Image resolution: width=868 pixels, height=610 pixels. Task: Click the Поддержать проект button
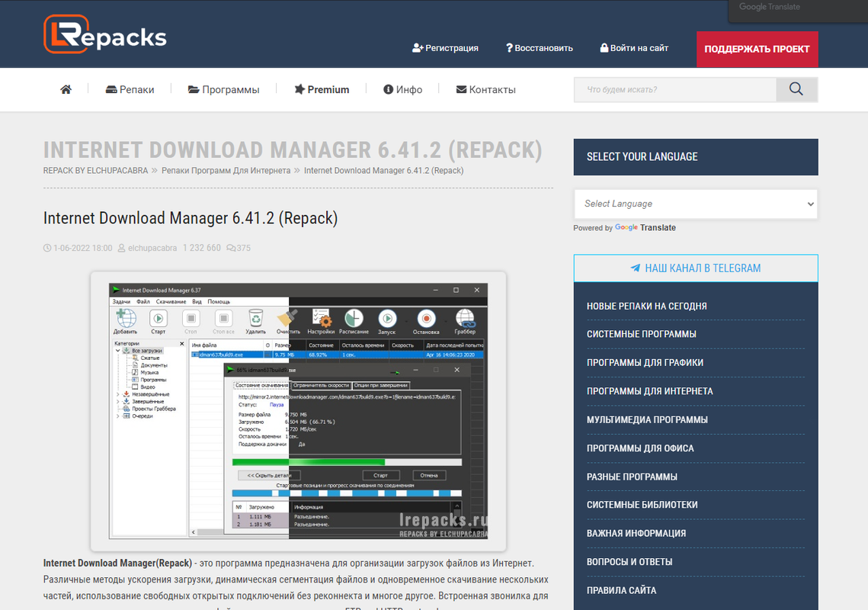click(757, 50)
